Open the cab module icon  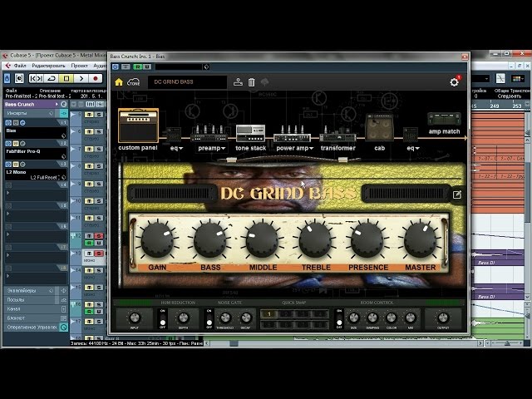(379, 127)
